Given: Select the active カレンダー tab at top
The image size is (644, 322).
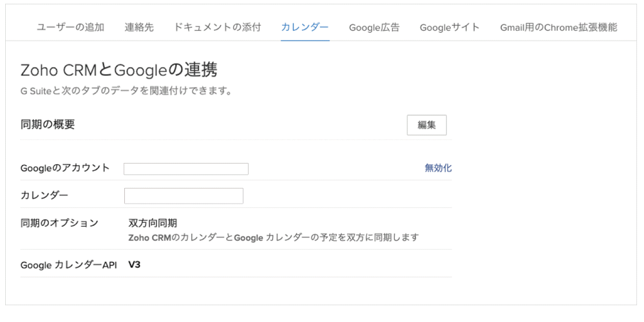Looking at the screenshot, I should coord(305,28).
